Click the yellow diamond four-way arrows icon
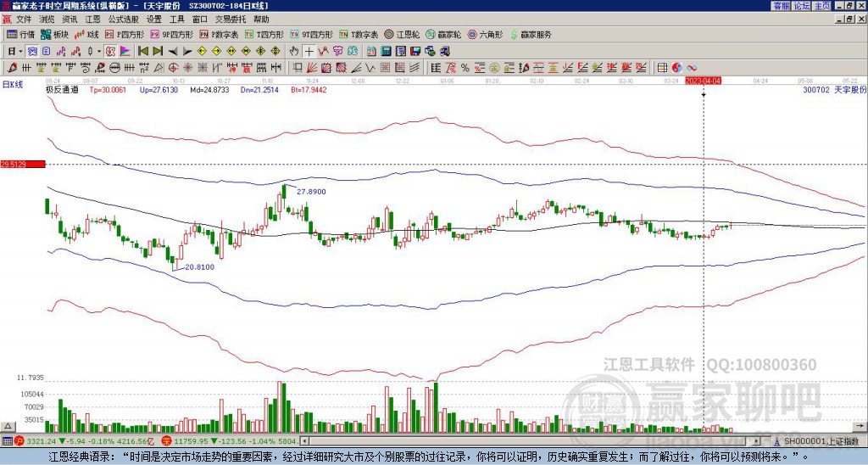The height and width of the screenshot is (465, 868). tap(275, 52)
